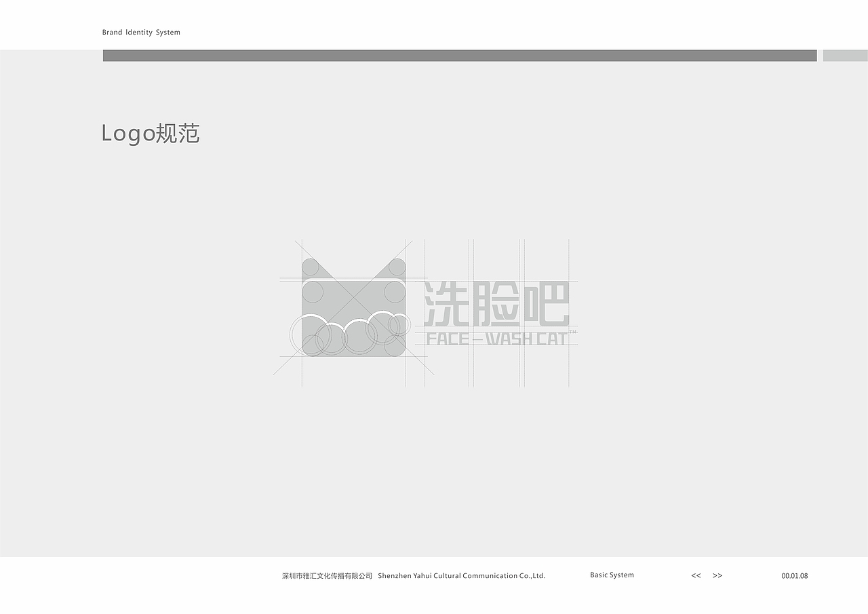Open the previous page with the << arrow
Image resolution: width=868 pixels, height=614 pixels.
coord(696,575)
